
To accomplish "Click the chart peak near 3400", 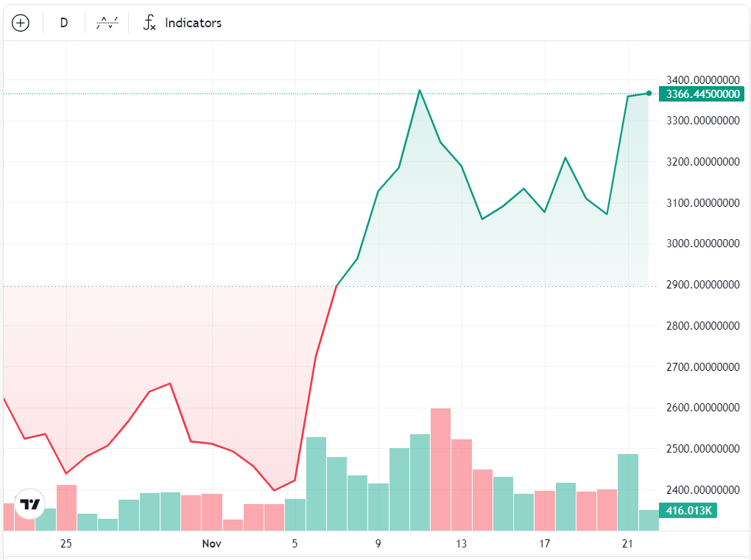I will point(420,91).
